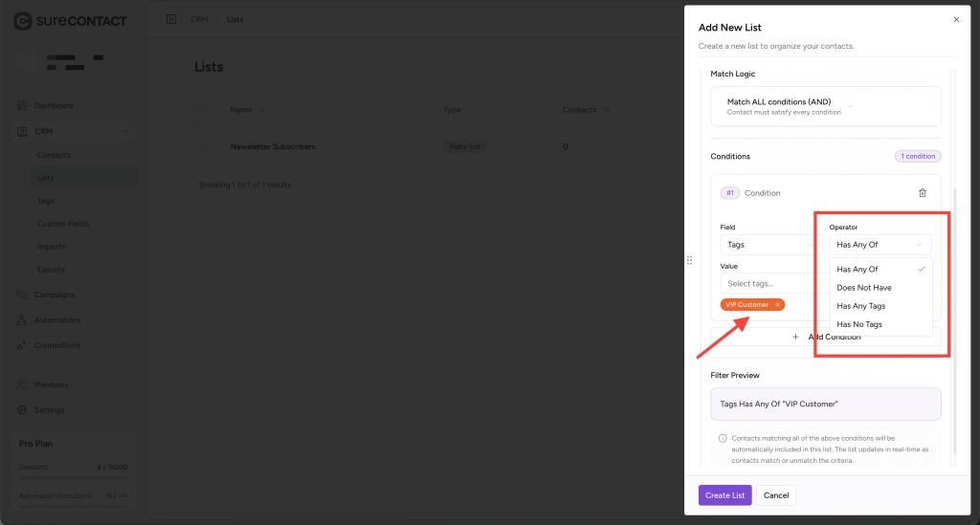Image resolution: width=980 pixels, height=525 pixels.
Task: Open Connections from the sidebar
Action: point(57,345)
